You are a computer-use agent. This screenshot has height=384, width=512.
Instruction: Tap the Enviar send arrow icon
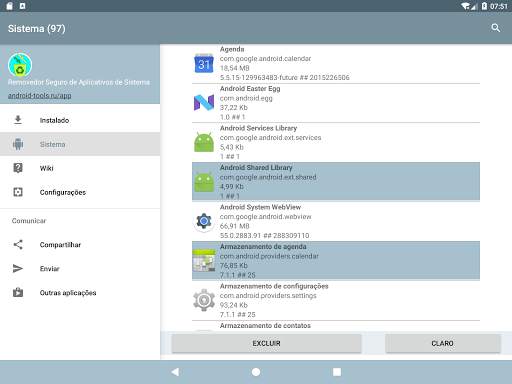18,268
